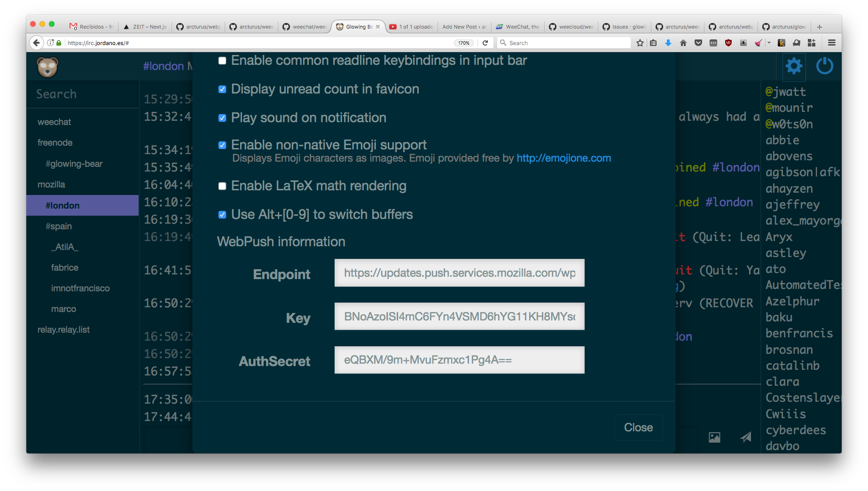The width and height of the screenshot is (868, 491).
Task: Click the image upload icon
Action: 714,437
